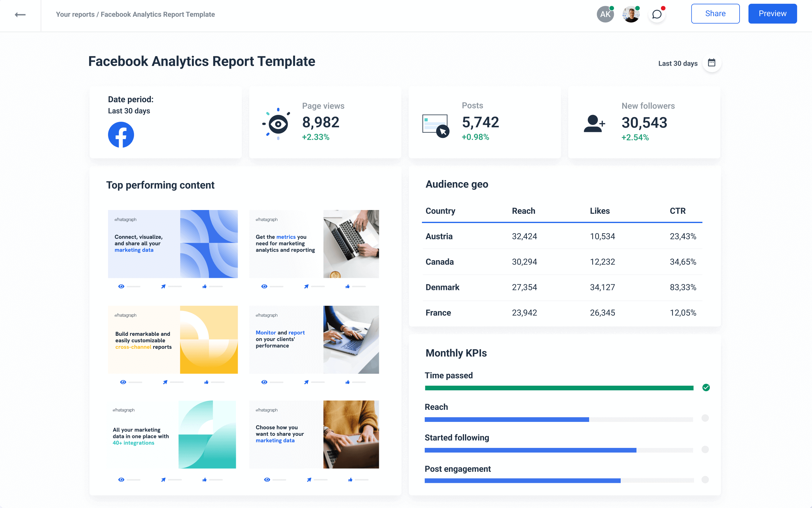Click the Share button
This screenshot has height=508, width=812.
tap(715, 13)
